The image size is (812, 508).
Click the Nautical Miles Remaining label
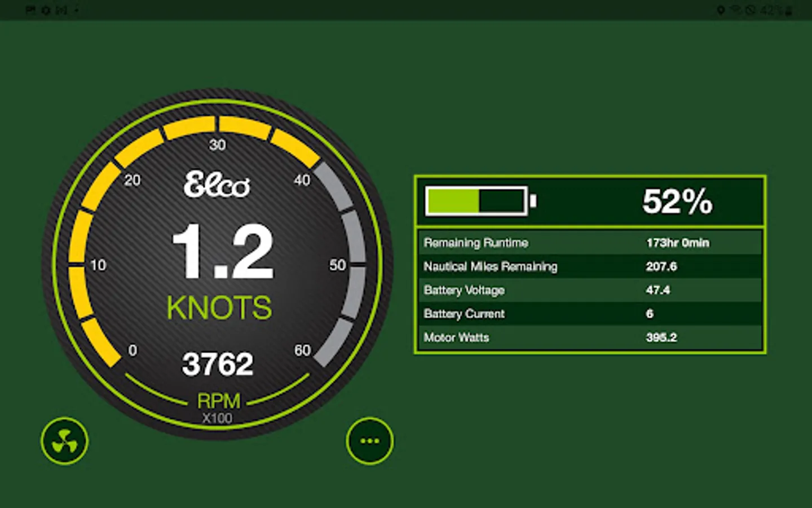click(x=491, y=266)
